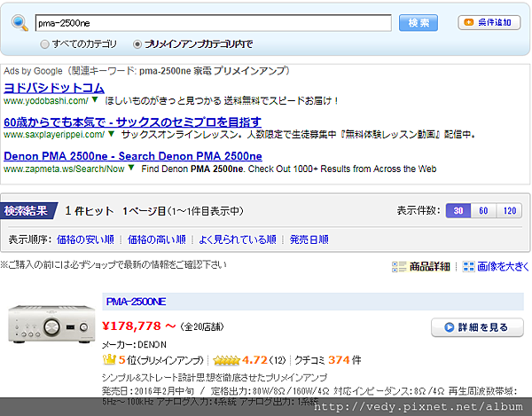This screenshot has width=532, height=416.
Task: Focus the search field containing pma-2500ne
Action: (213, 23)
